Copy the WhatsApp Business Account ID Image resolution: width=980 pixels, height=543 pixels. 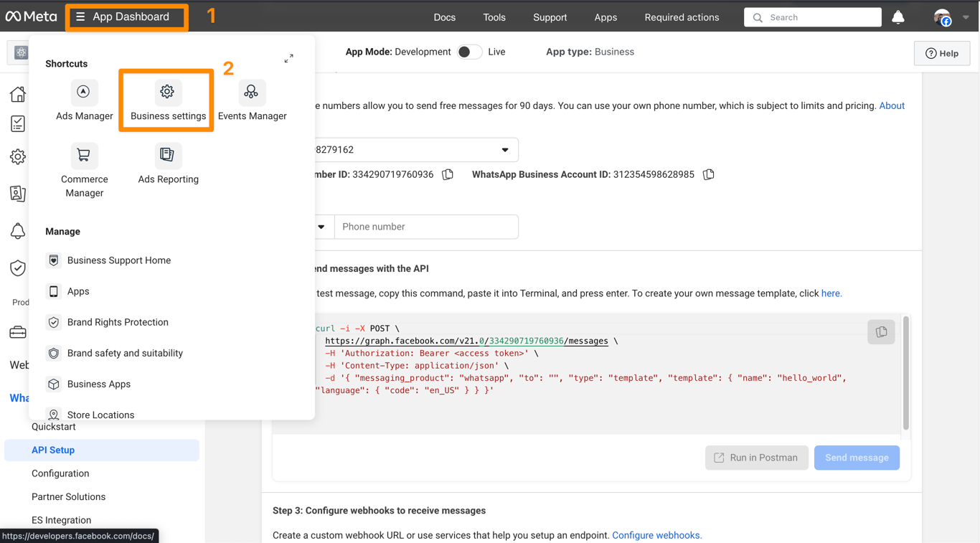709,174
